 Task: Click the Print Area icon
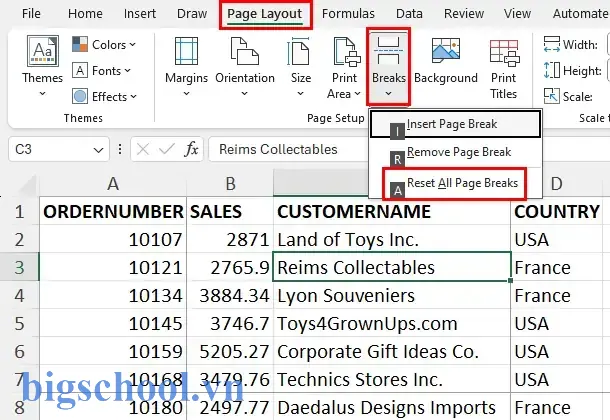(x=347, y=51)
